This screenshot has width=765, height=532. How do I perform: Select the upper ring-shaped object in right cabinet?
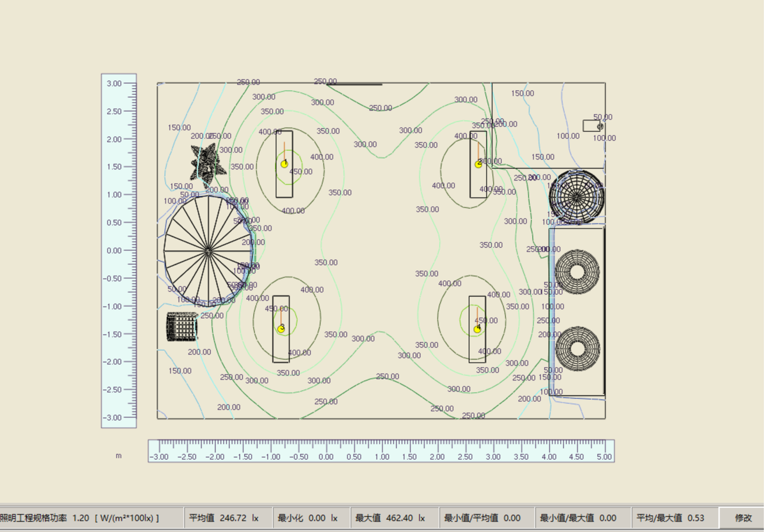(577, 272)
